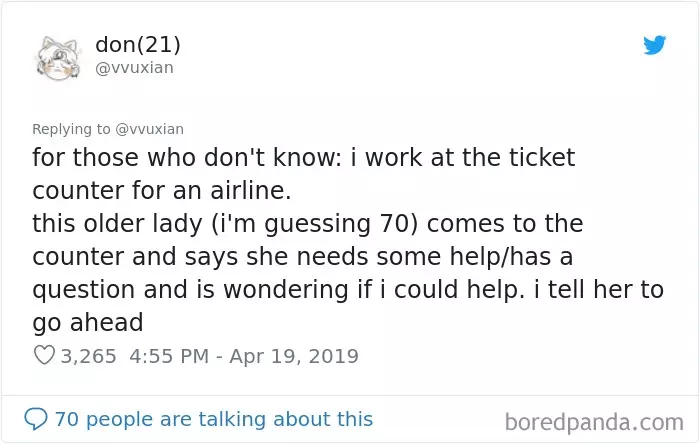
Task: Click the number 70 beside the speech bubble
Action: click(x=66, y=419)
